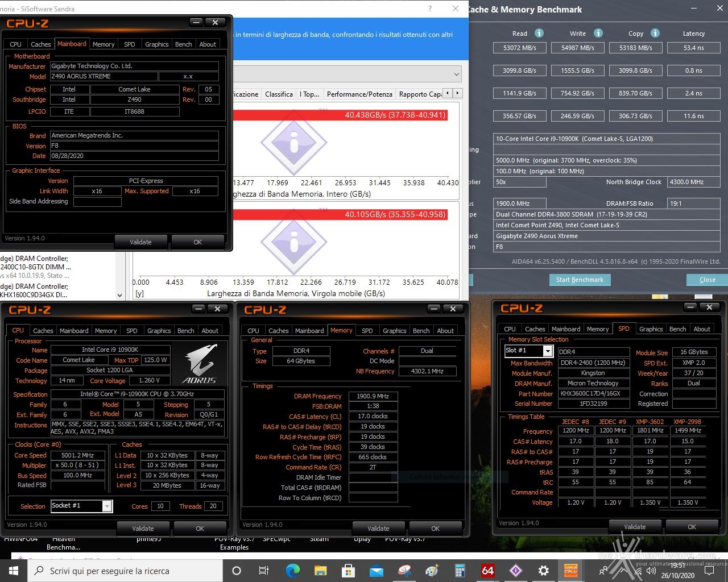Open the About tab in the SPD CPU-Z window

(x=702, y=329)
